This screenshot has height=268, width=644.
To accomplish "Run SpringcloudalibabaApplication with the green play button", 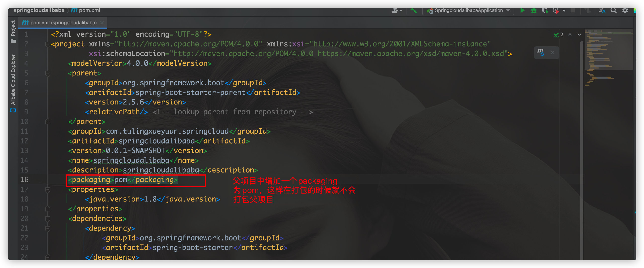I will (x=522, y=10).
